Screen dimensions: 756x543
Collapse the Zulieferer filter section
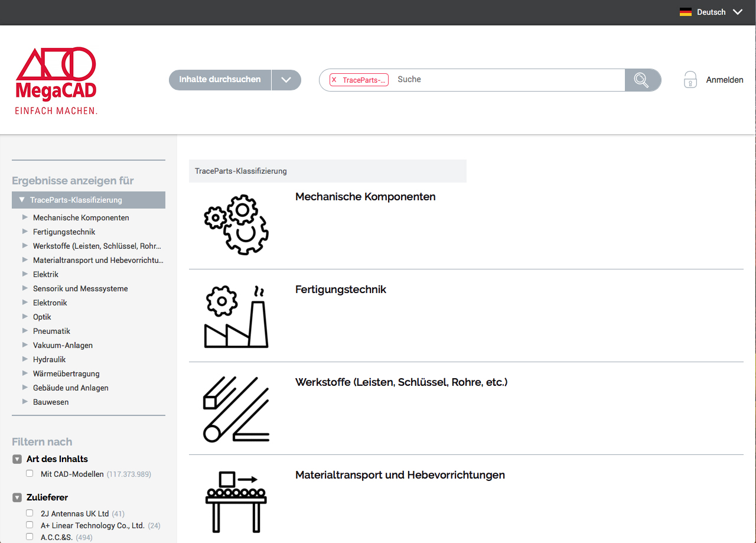click(17, 498)
